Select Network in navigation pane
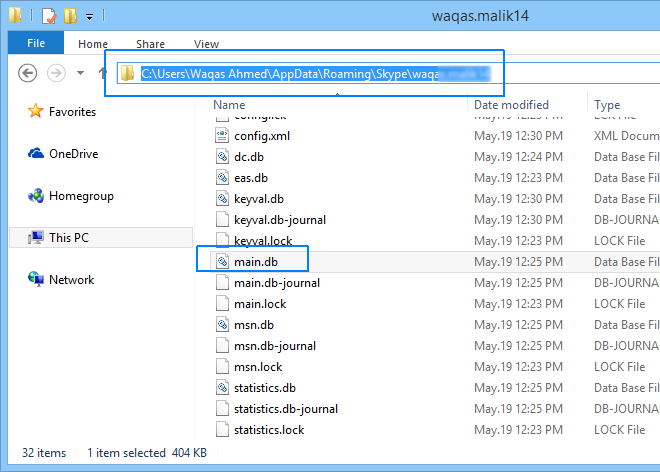The width and height of the screenshot is (660, 472). click(x=72, y=280)
